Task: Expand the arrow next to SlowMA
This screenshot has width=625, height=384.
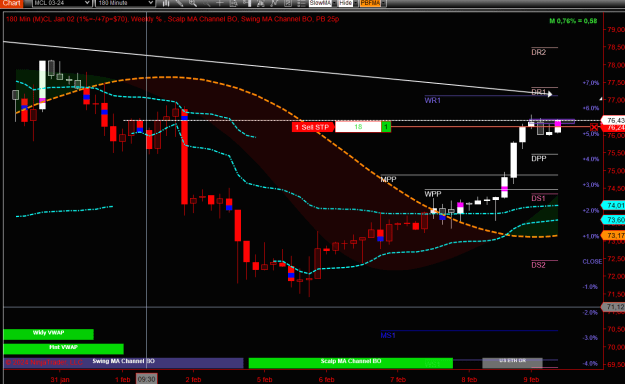Action: tap(334, 3)
